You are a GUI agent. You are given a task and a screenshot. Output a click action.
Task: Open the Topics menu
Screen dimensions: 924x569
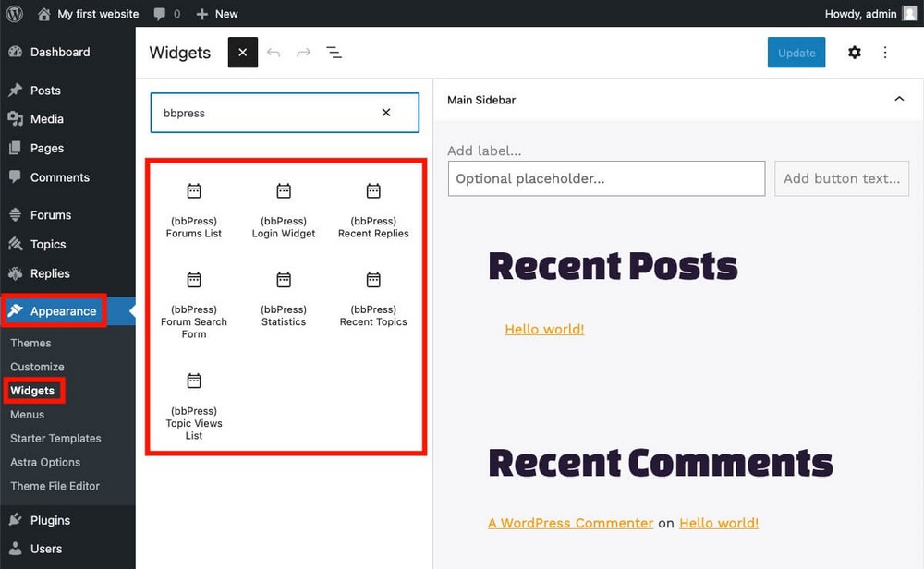pos(48,244)
